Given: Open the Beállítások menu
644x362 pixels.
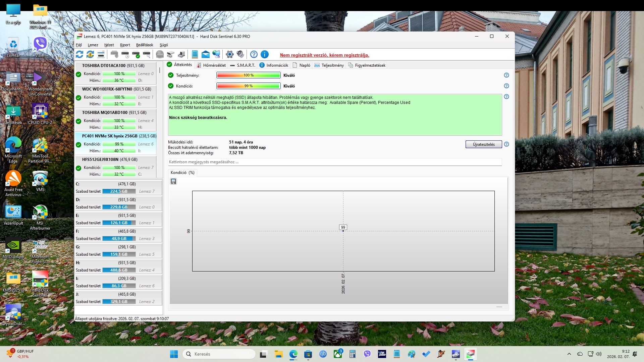Looking at the screenshot, I should point(145,45).
